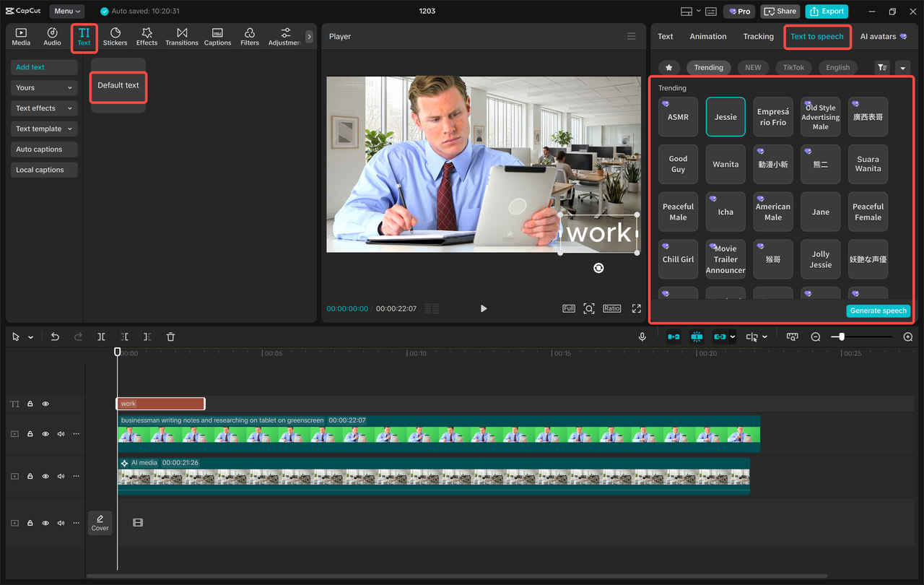Open the Transitions panel

tap(181, 37)
